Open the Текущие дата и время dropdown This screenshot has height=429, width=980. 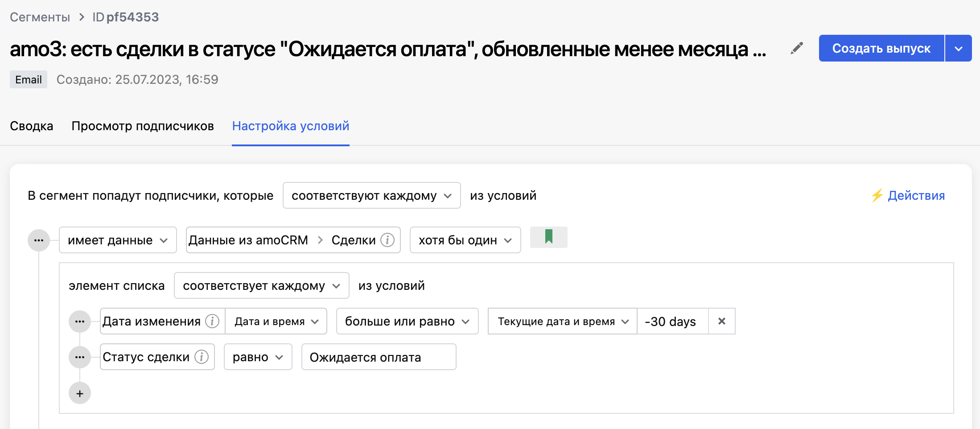(563, 321)
